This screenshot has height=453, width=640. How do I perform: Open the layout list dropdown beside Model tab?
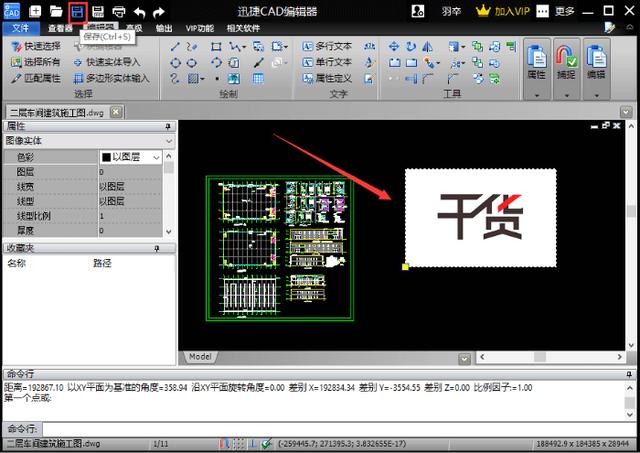[x=464, y=359]
